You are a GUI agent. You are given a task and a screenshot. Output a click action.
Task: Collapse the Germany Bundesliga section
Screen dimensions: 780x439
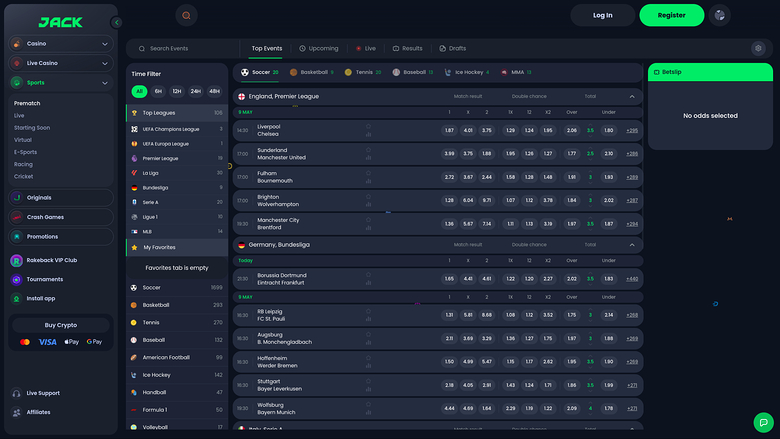click(x=632, y=245)
